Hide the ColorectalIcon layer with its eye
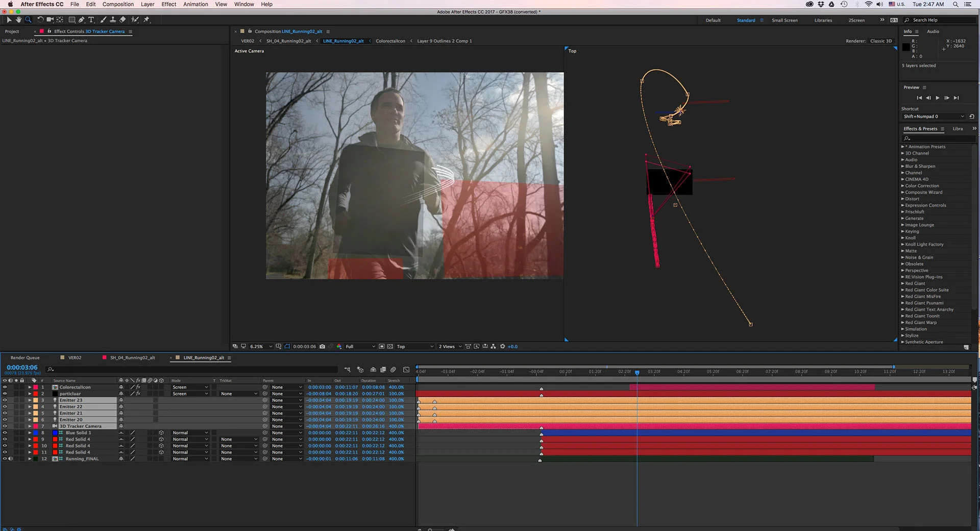 point(5,388)
